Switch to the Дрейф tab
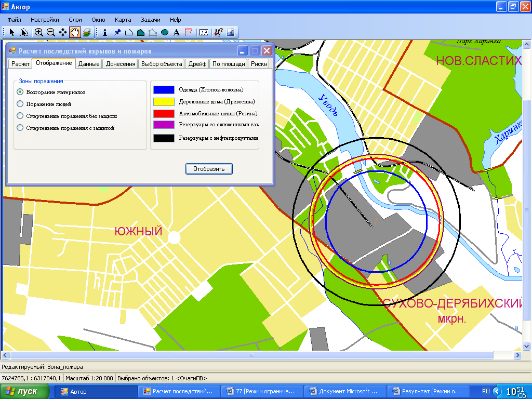 click(x=197, y=64)
